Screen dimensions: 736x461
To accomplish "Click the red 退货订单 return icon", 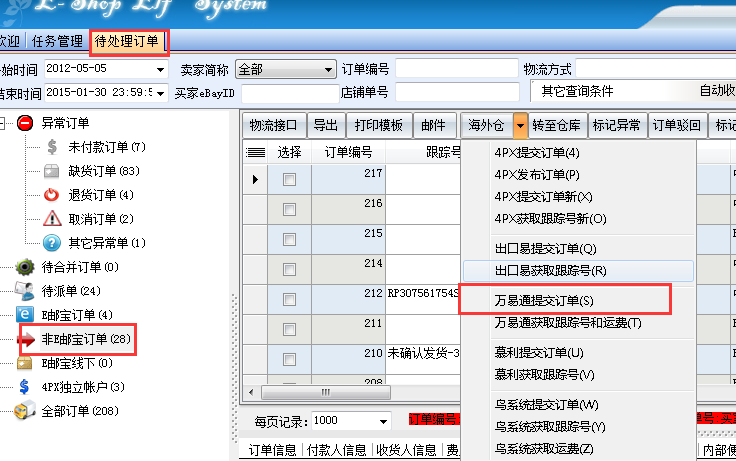I will pos(51,195).
